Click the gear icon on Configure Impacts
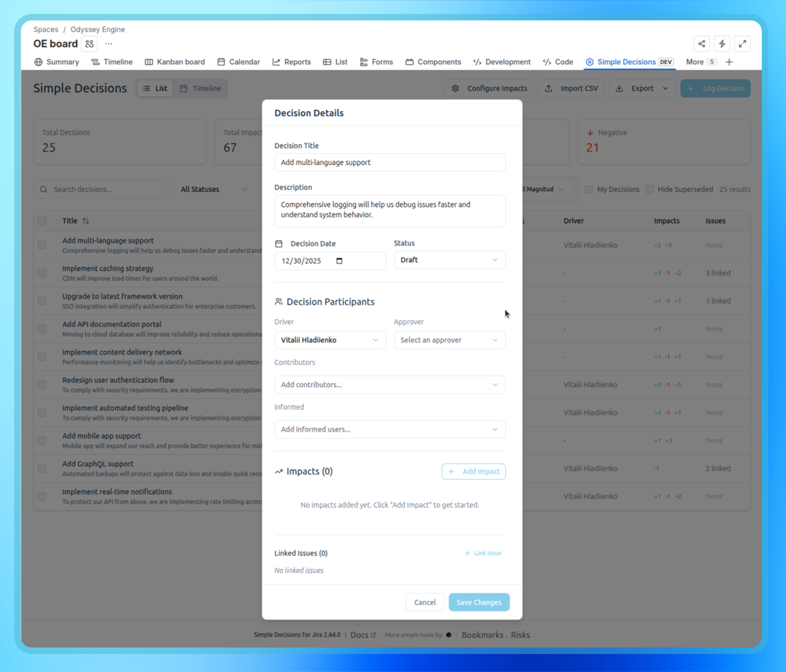The width and height of the screenshot is (786, 672). 456,88
